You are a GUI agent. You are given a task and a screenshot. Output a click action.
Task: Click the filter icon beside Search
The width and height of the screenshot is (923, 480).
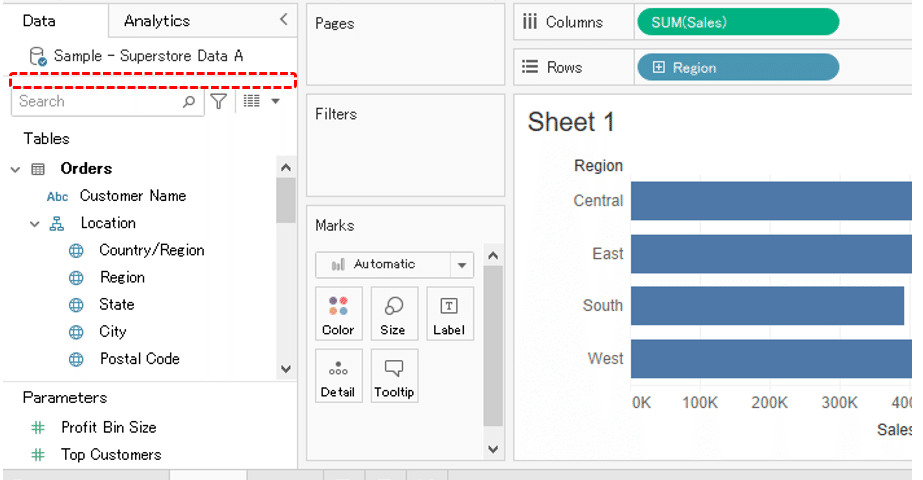tap(219, 101)
